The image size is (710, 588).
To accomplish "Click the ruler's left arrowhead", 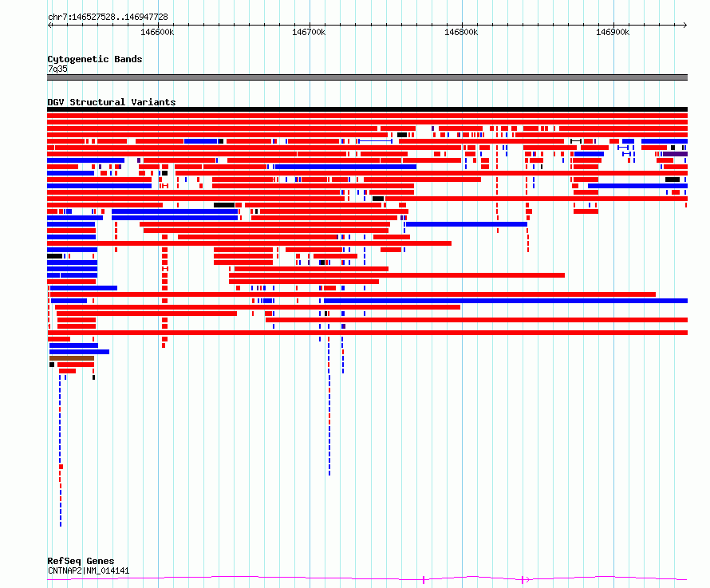I will point(49,26).
